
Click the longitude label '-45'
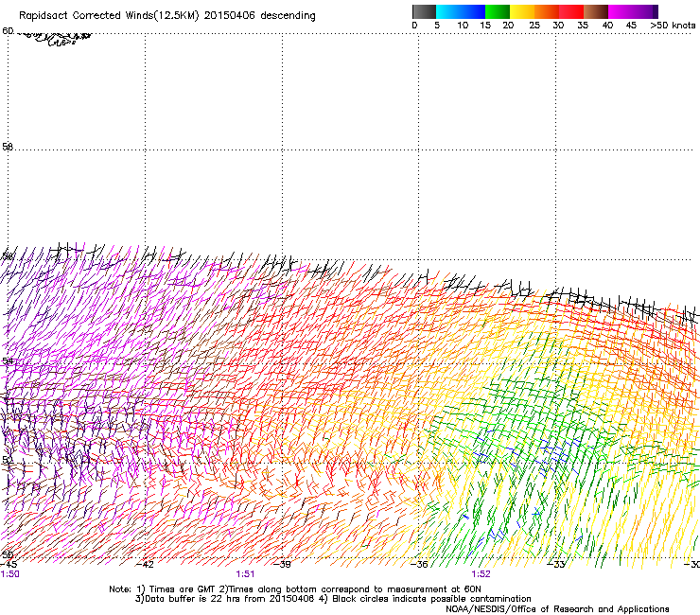pyautogui.click(x=9, y=564)
